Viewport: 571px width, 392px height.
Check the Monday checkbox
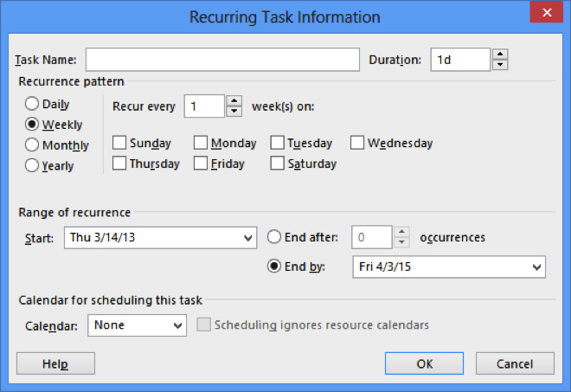201,143
